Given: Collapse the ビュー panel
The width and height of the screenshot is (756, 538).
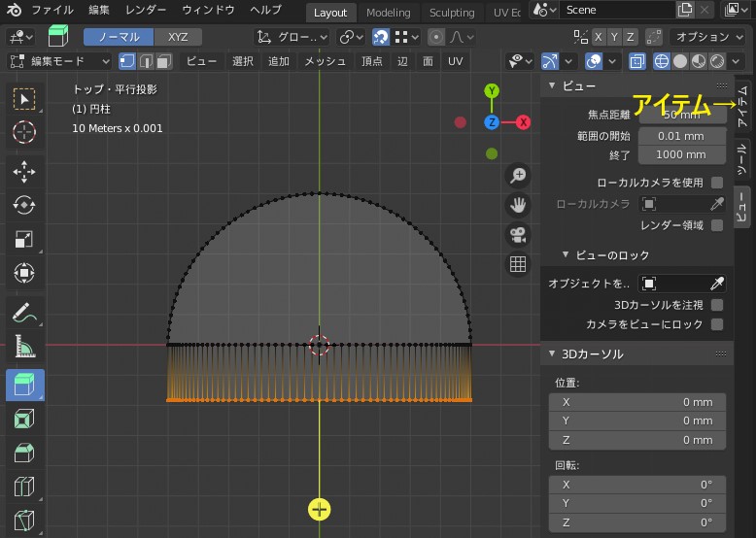Looking at the screenshot, I should pyautogui.click(x=552, y=85).
